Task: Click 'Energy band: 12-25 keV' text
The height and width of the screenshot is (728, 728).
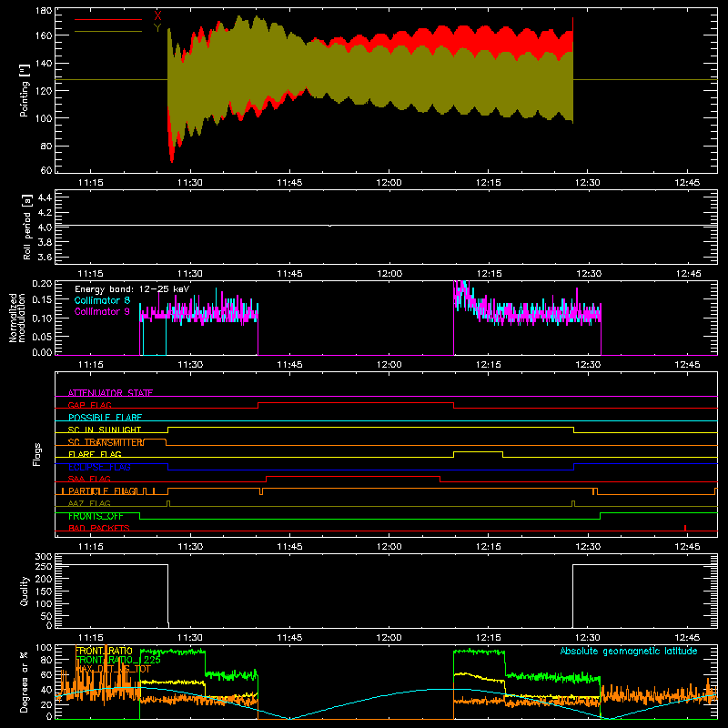Action: pyautogui.click(x=132, y=289)
